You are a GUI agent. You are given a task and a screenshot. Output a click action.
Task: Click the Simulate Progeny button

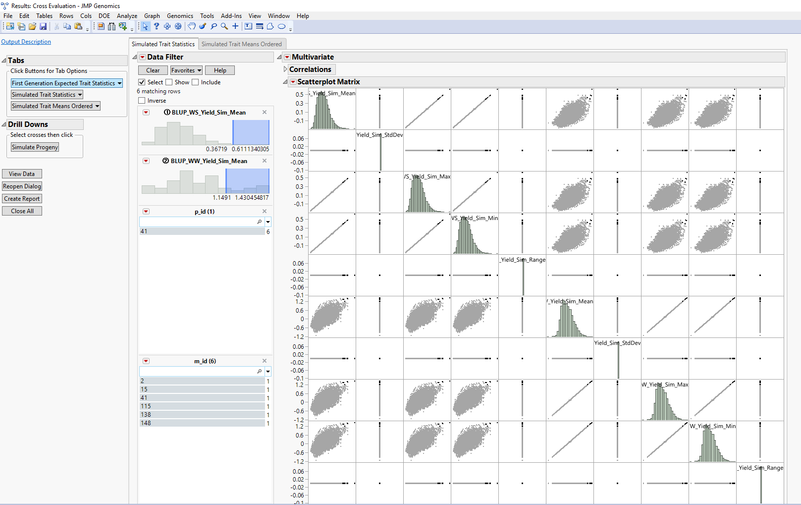[35, 147]
